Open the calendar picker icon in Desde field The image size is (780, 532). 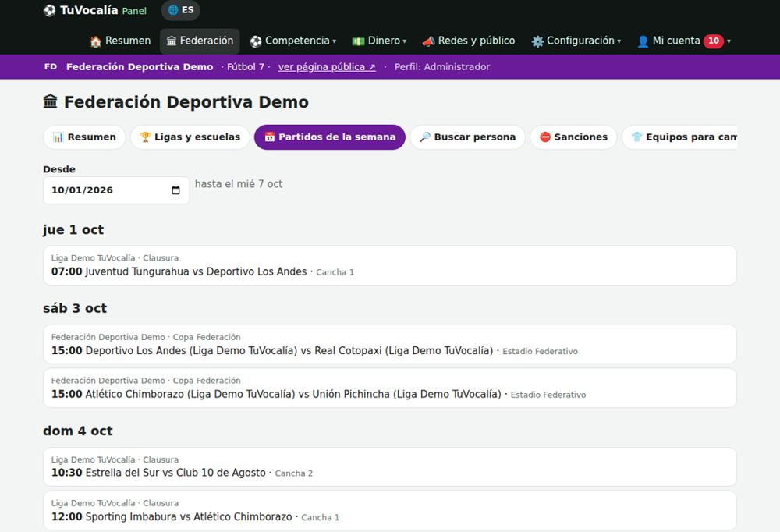coord(175,190)
